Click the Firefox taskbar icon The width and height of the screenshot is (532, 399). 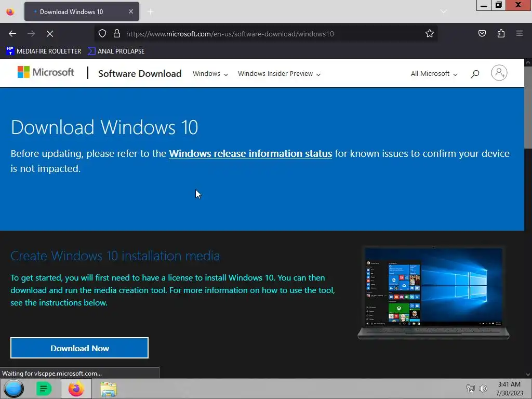click(76, 389)
